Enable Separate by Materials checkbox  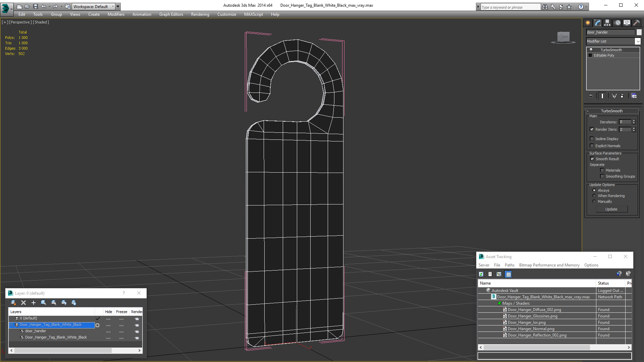tap(602, 170)
